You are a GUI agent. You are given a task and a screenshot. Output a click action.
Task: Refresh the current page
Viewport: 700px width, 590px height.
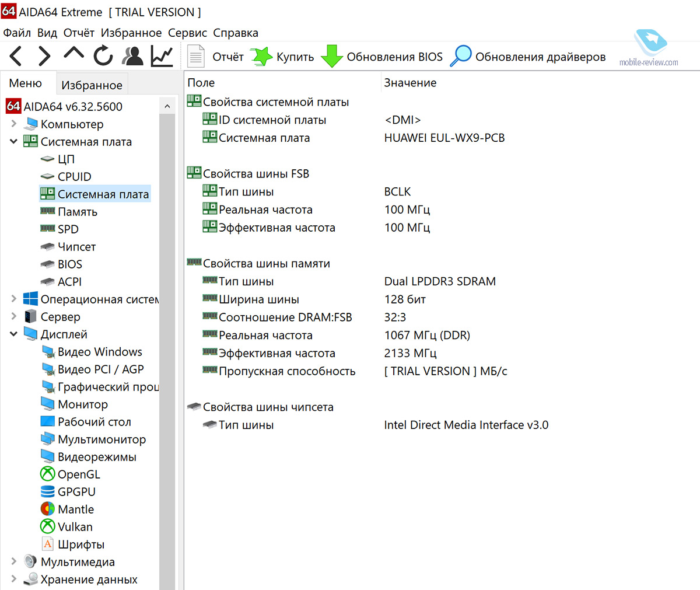click(x=103, y=56)
